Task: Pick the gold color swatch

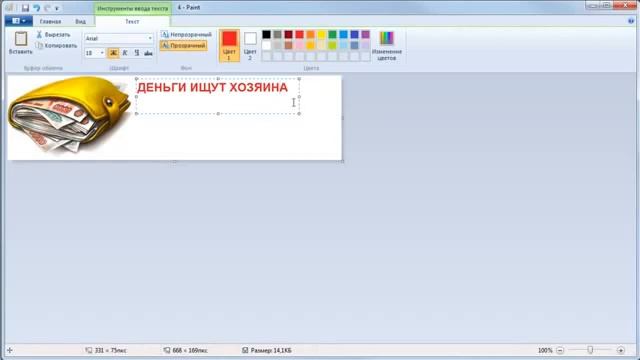Action: tap(311, 45)
